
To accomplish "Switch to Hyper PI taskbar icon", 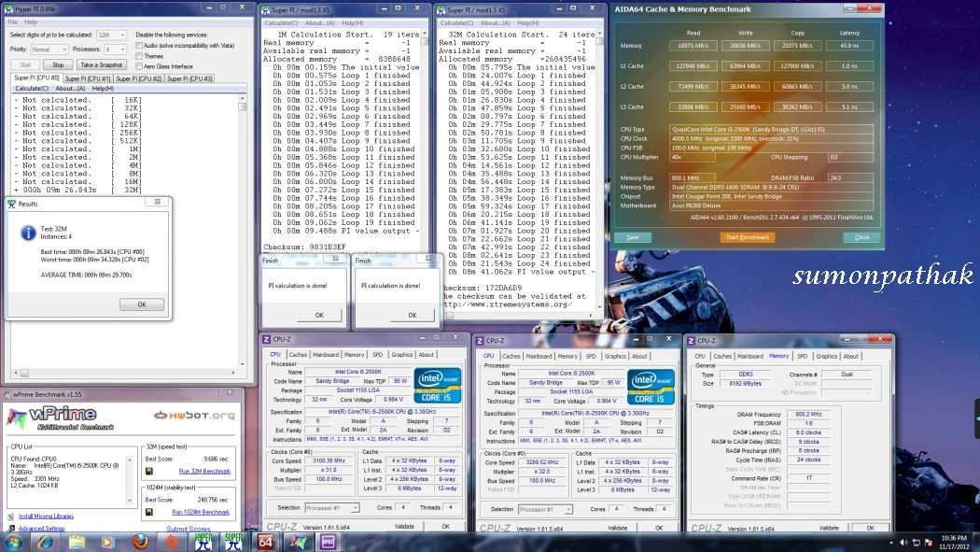I will point(203,542).
